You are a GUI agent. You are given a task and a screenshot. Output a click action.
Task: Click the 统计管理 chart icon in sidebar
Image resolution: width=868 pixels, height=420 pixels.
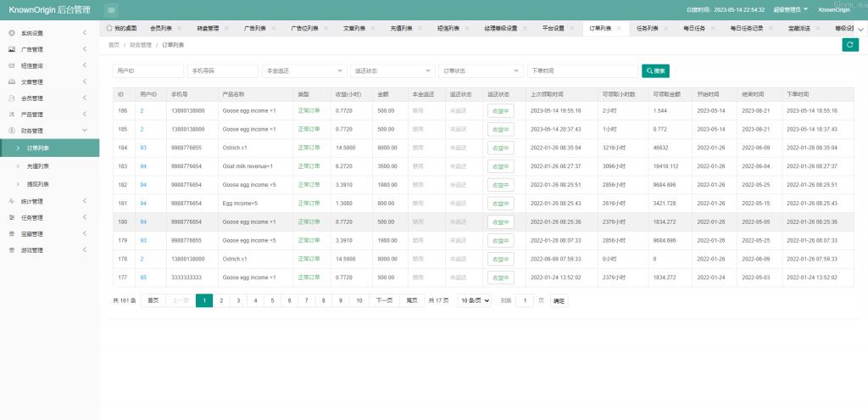coord(11,201)
